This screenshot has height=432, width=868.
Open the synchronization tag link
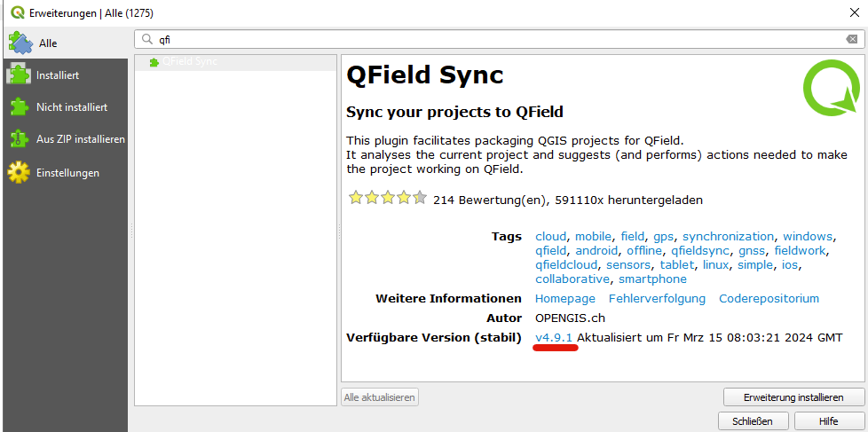728,238
